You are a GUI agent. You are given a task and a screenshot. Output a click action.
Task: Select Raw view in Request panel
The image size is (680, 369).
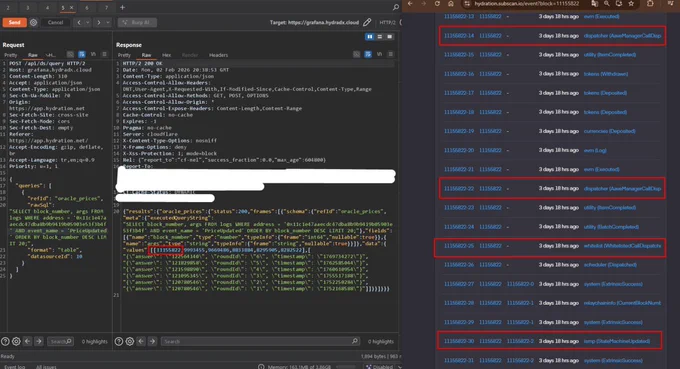[x=33, y=55]
